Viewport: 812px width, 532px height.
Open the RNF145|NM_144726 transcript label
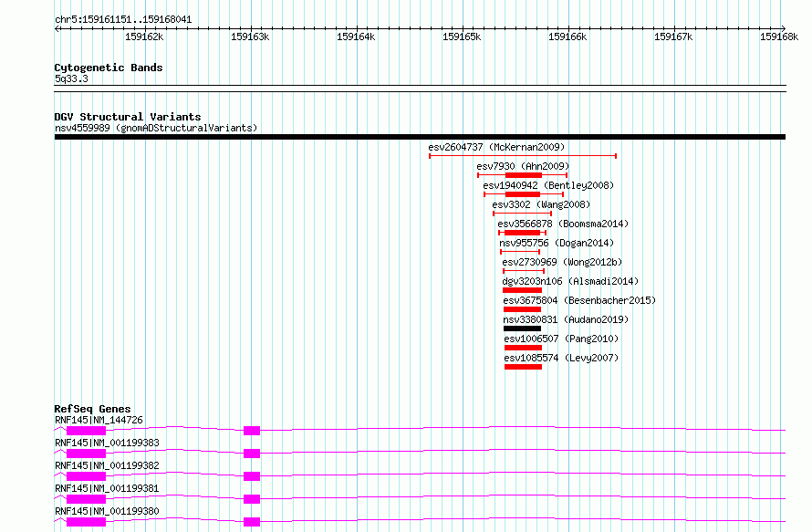tap(99, 420)
